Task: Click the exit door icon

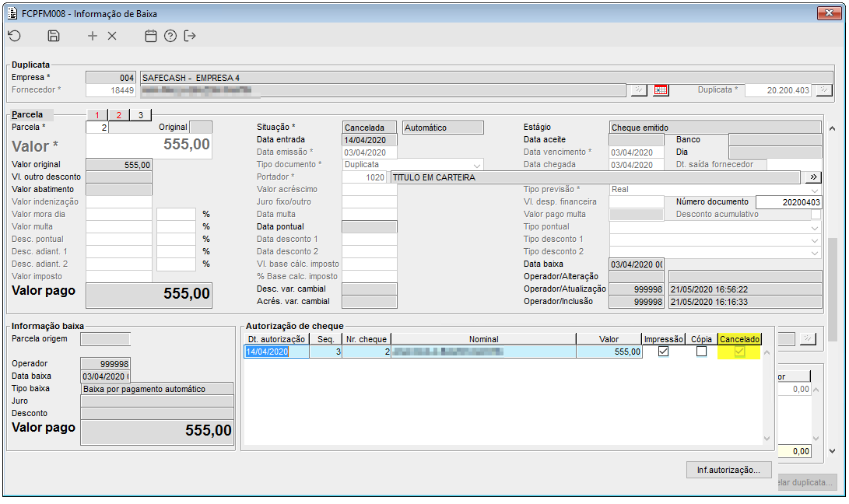Action: coord(190,36)
